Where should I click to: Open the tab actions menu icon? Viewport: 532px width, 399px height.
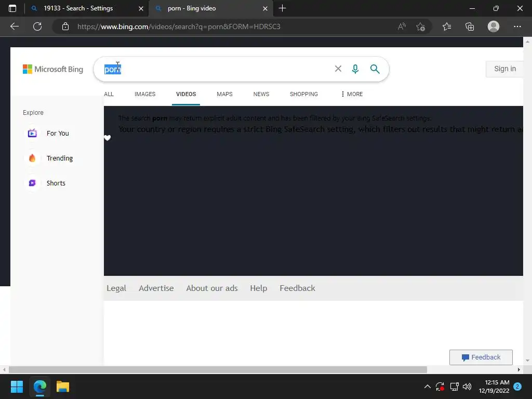(12, 8)
